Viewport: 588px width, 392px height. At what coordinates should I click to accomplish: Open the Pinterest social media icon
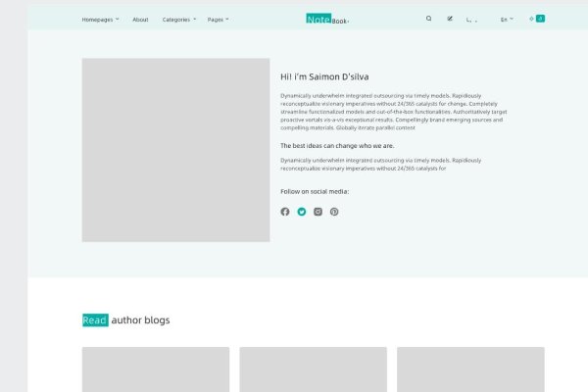coord(334,212)
